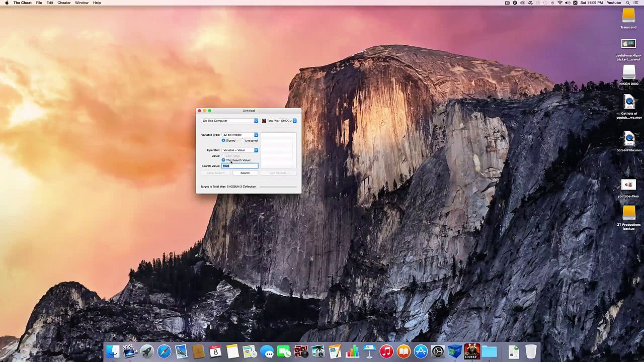Select the This Search Value option
Screen dimensions: 644x362
[236, 160]
